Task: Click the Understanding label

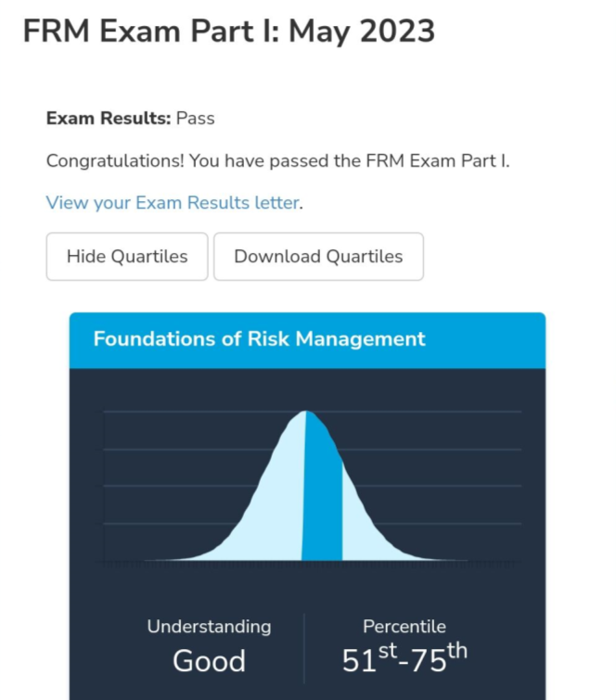Action: (209, 627)
